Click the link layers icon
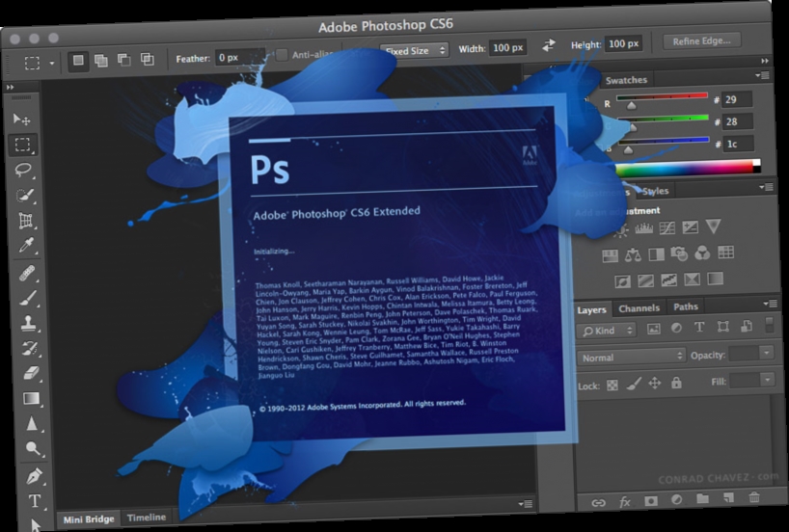The height and width of the screenshot is (532, 789). pos(598,503)
